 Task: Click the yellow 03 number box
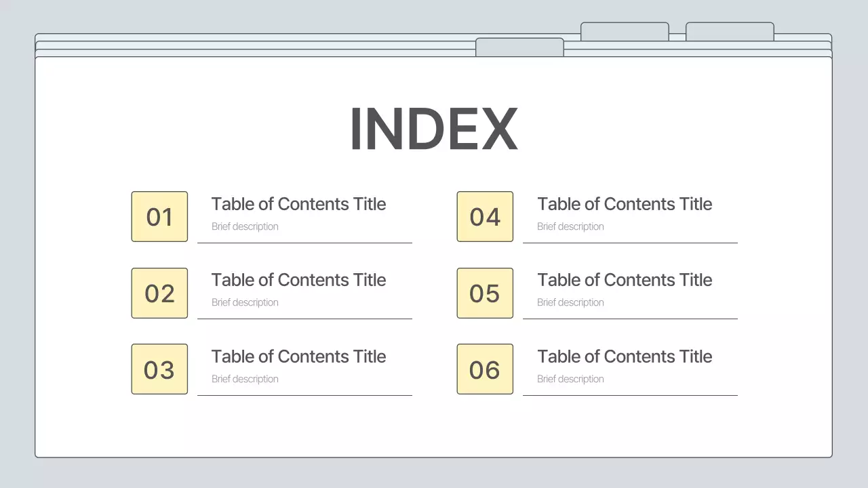(x=159, y=369)
